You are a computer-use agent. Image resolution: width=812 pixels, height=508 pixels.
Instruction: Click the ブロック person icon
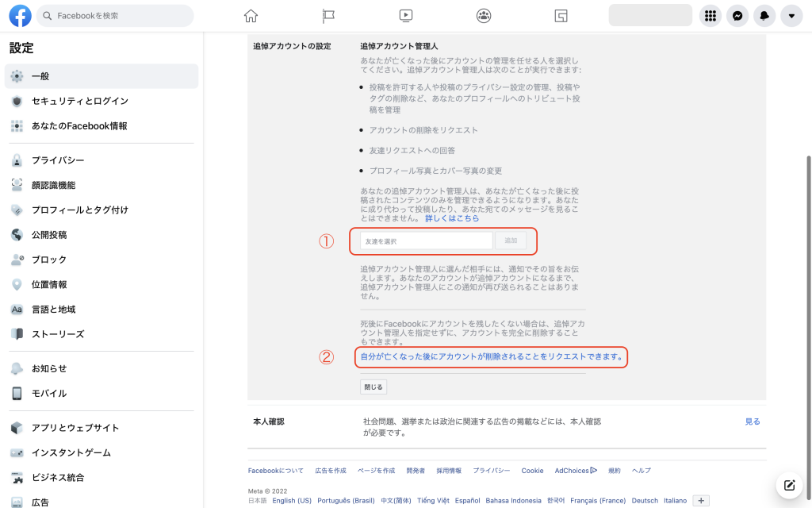(x=17, y=260)
